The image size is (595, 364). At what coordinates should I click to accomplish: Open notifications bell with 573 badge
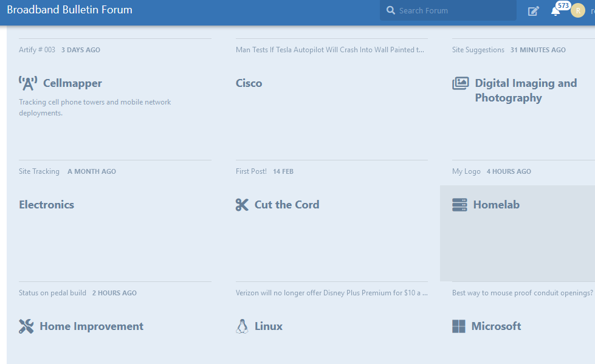555,11
